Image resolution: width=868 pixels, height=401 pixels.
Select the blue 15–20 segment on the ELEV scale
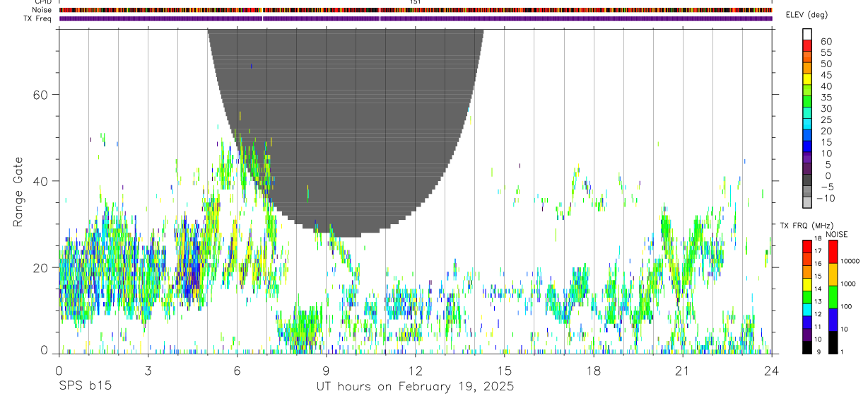807,136
